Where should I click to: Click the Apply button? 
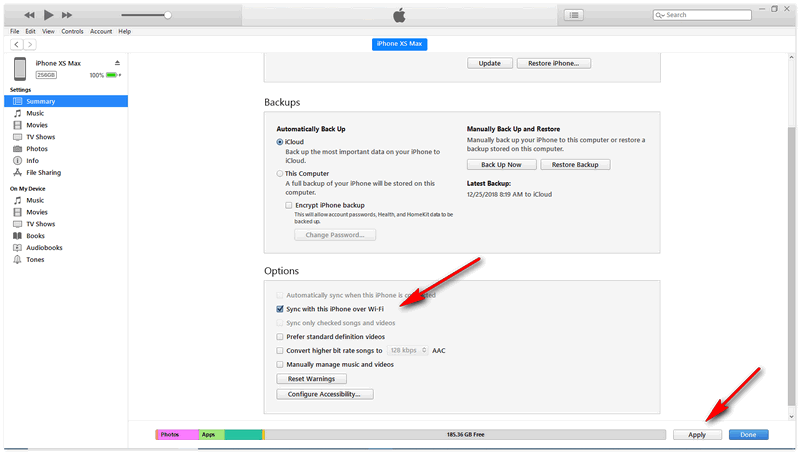pyautogui.click(x=697, y=435)
